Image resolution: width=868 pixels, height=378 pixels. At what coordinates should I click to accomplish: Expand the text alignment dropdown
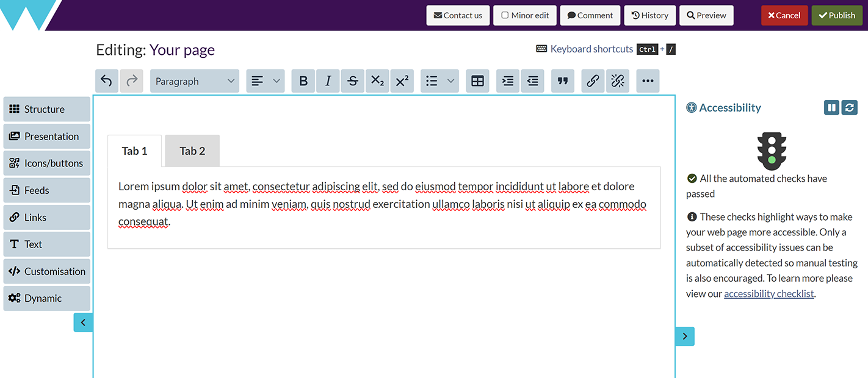point(276,81)
